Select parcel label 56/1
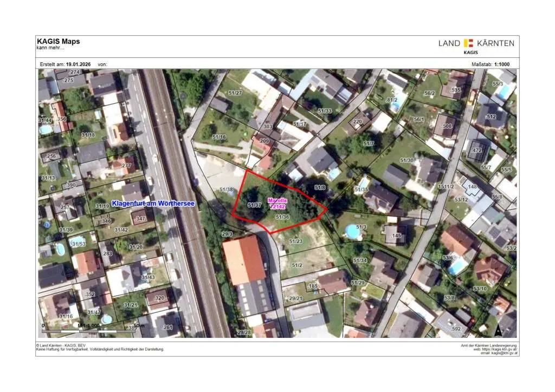 419,120
